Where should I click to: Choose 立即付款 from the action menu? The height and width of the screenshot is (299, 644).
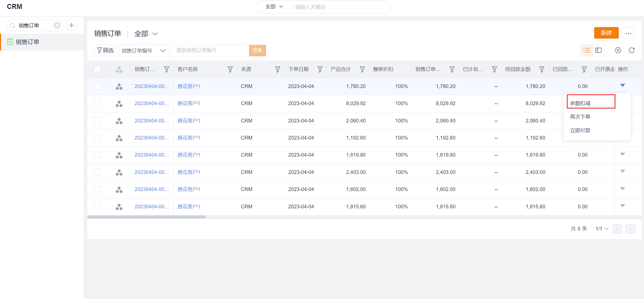tap(580, 130)
